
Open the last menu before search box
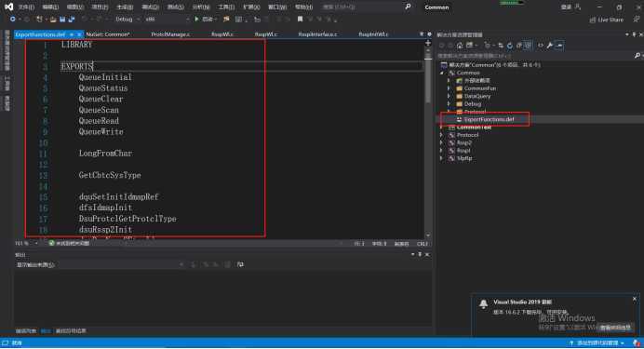(x=303, y=7)
